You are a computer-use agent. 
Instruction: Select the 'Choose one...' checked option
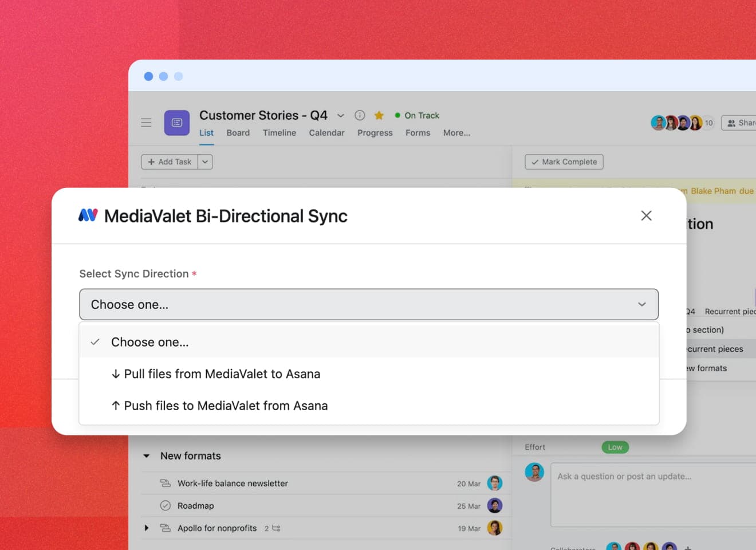(369, 342)
